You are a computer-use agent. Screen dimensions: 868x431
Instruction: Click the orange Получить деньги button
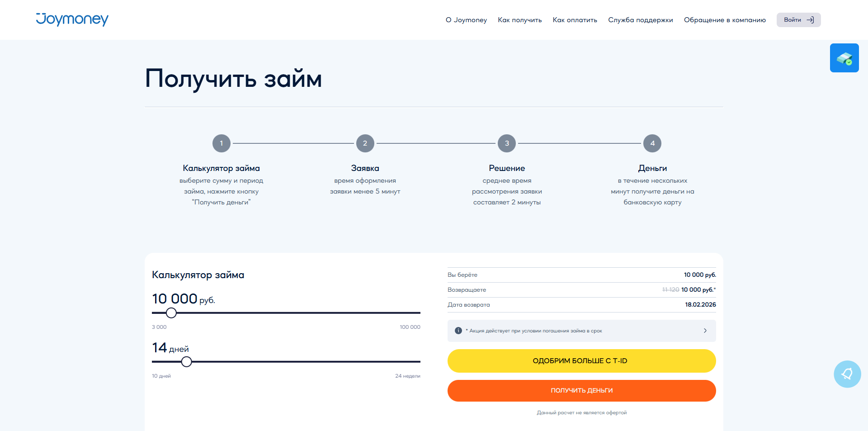581,390
